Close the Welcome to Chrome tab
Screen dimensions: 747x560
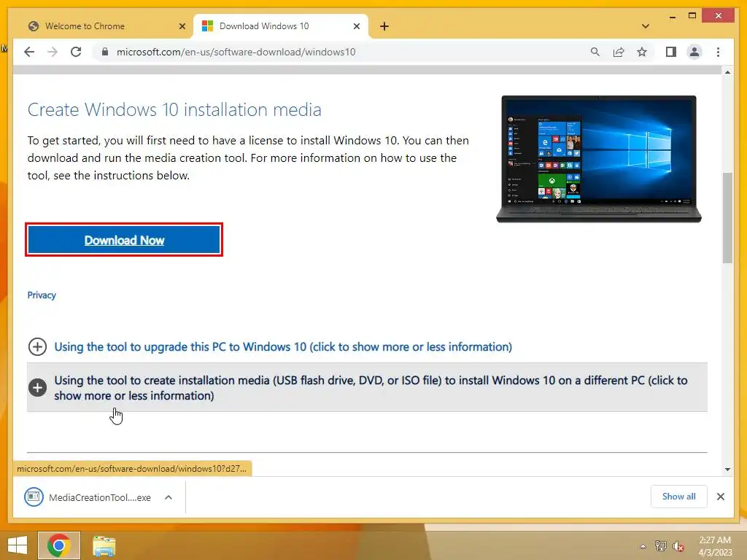pyautogui.click(x=182, y=26)
